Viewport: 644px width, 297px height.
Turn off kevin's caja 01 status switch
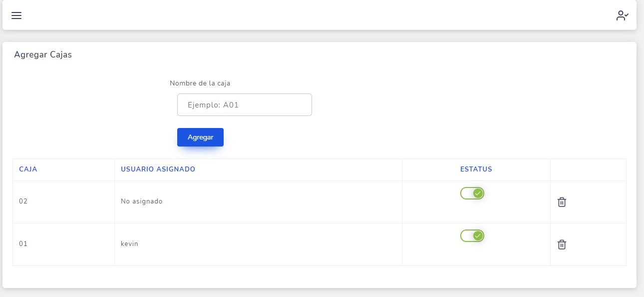pos(472,235)
